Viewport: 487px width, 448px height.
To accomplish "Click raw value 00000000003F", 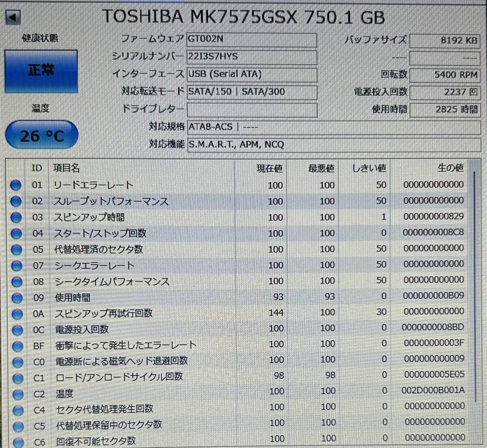I will coord(434,343).
